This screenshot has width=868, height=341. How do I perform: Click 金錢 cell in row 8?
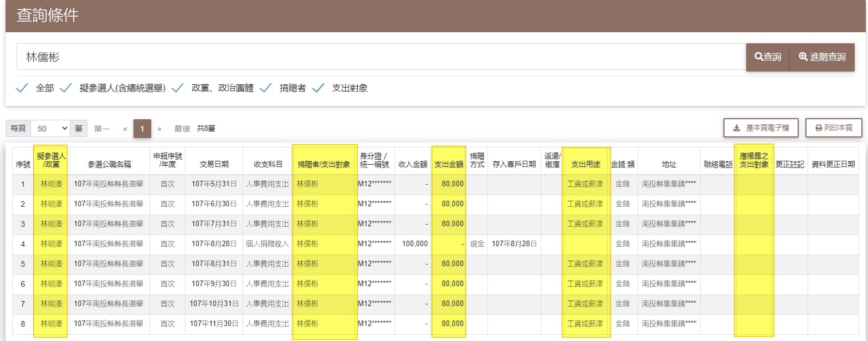coord(623,324)
